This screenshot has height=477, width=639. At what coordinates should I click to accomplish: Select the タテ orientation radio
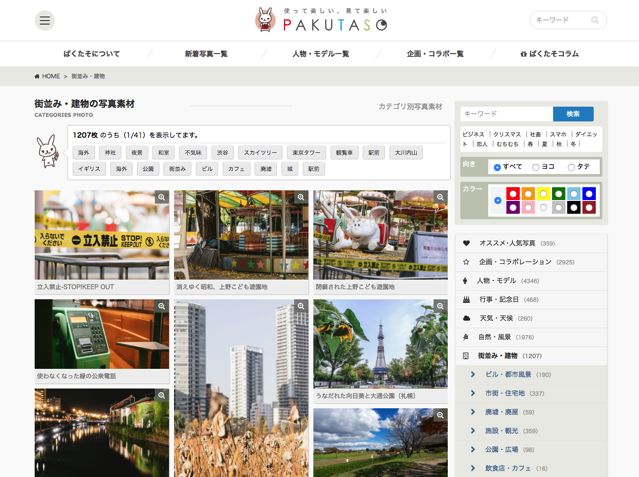(571, 167)
